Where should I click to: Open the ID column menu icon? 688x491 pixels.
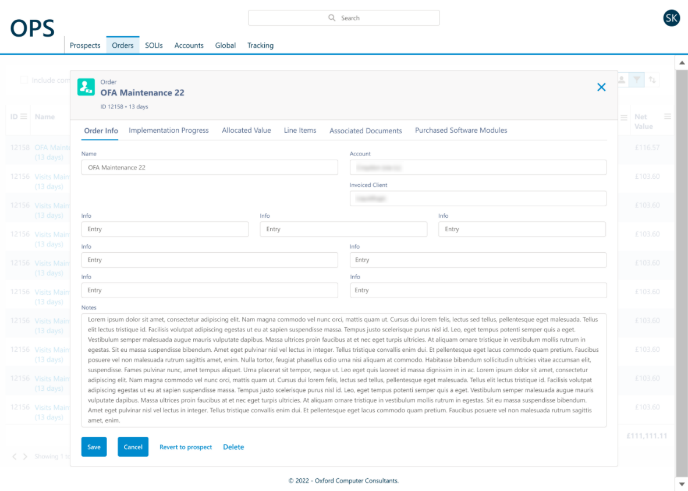coord(24,116)
